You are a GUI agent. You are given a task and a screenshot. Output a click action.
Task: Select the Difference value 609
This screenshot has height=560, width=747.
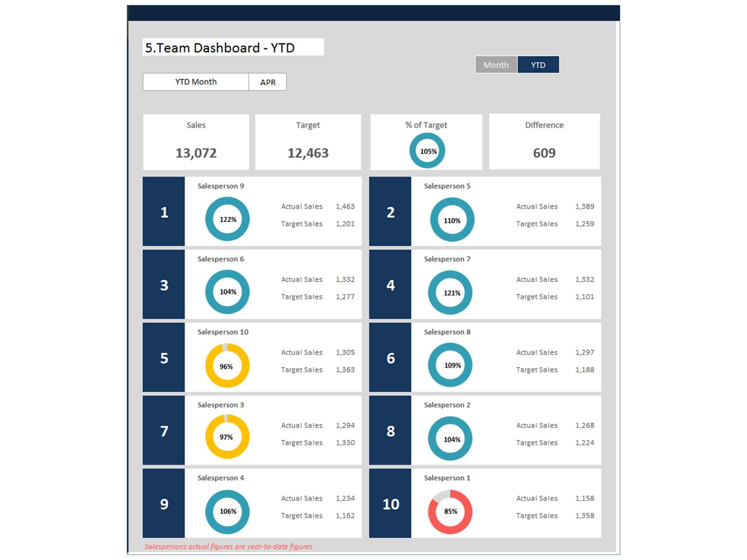pyautogui.click(x=544, y=153)
